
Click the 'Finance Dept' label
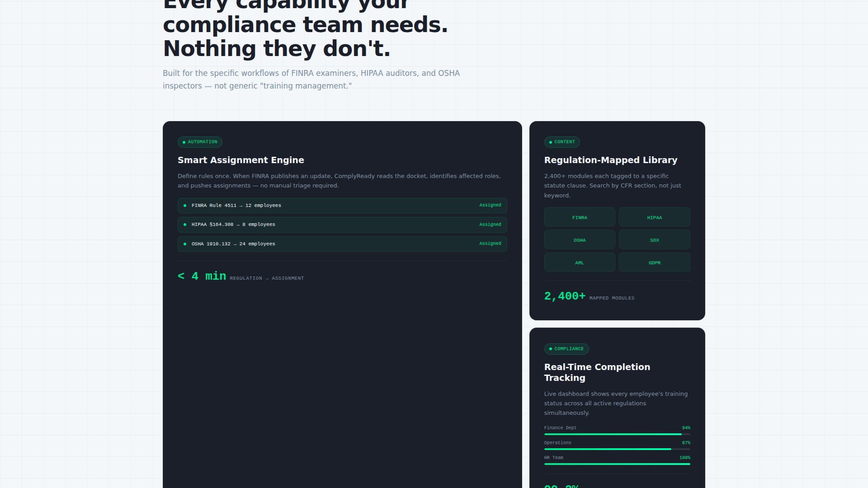coord(560,428)
